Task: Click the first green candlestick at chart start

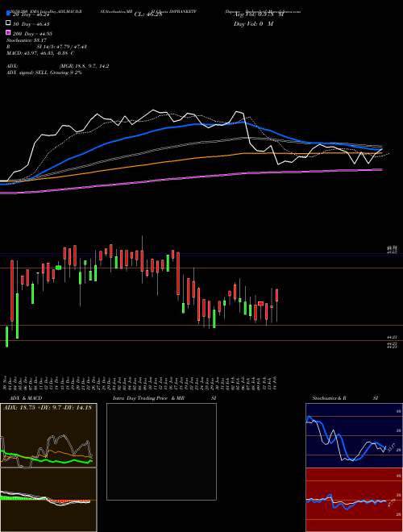Action: [6, 337]
